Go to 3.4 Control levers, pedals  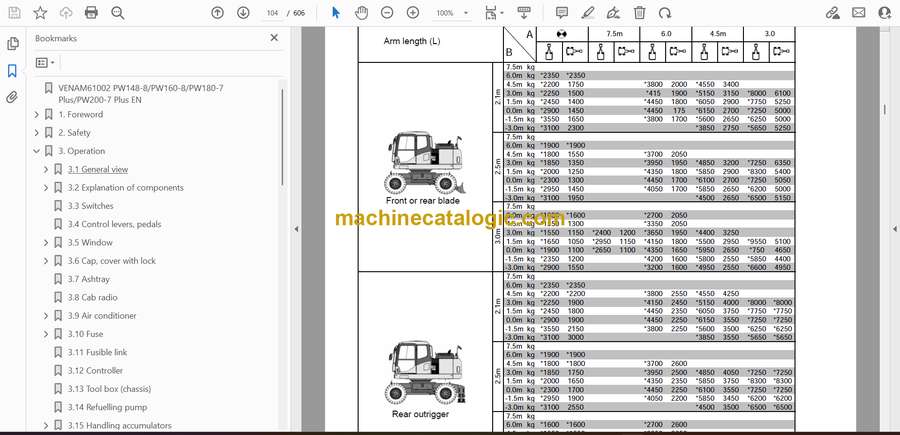click(x=114, y=224)
